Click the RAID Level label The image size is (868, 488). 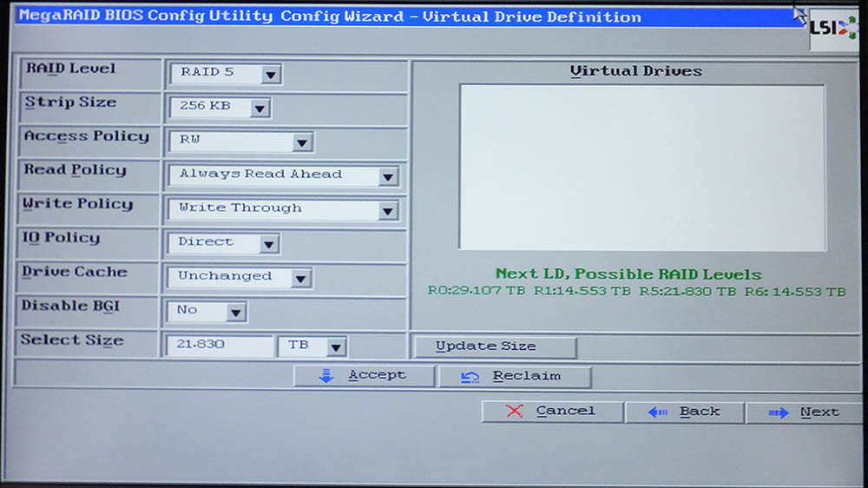pyautogui.click(x=71, y=69)
